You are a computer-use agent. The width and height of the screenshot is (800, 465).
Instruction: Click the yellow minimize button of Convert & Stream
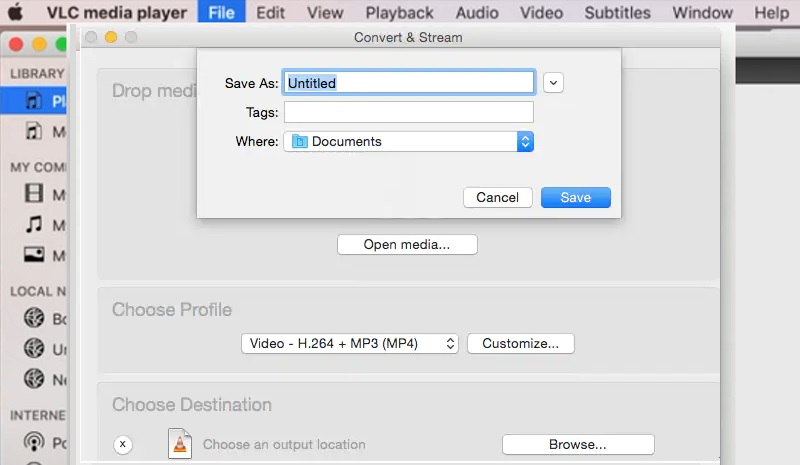pos(111,37)
